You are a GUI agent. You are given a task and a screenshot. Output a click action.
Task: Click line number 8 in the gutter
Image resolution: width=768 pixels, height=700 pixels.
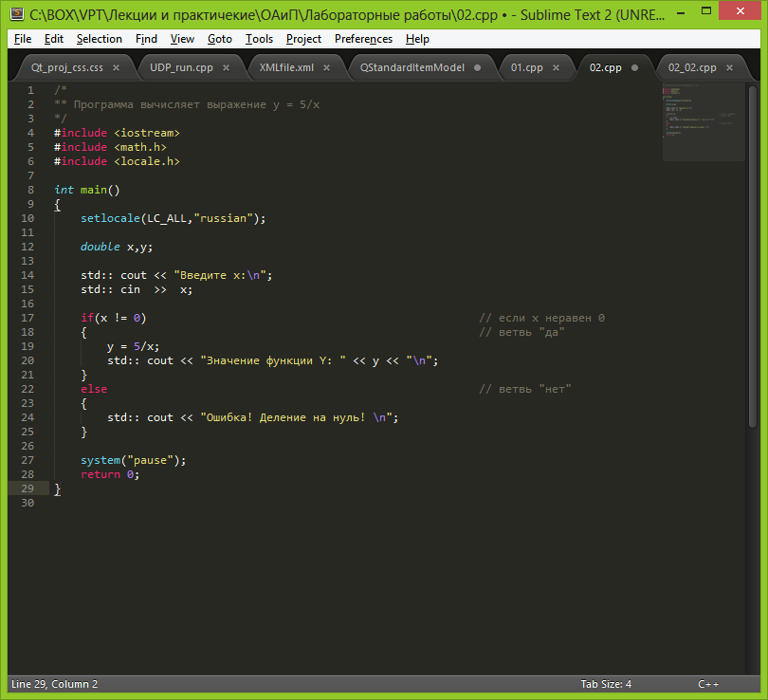pyautogui.click(x=30, y=190)
